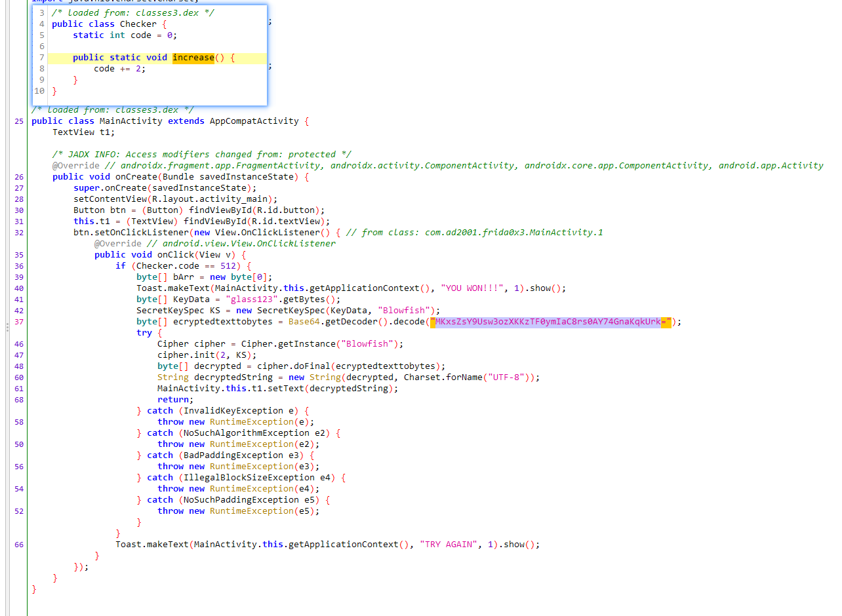Image resolution: width=842 pixels, height=616 pixels.
Task: Click the Checker class name in the popup
Action: (138, 24)
